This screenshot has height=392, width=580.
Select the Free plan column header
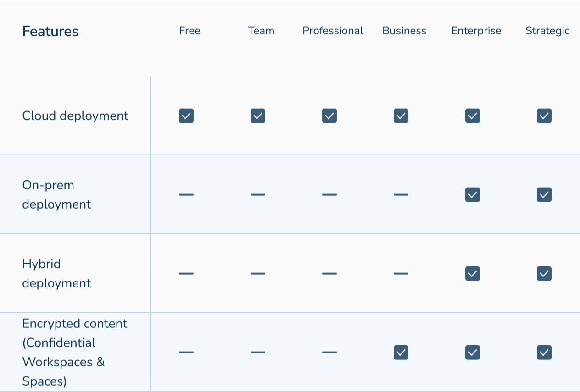coord(190,31)
